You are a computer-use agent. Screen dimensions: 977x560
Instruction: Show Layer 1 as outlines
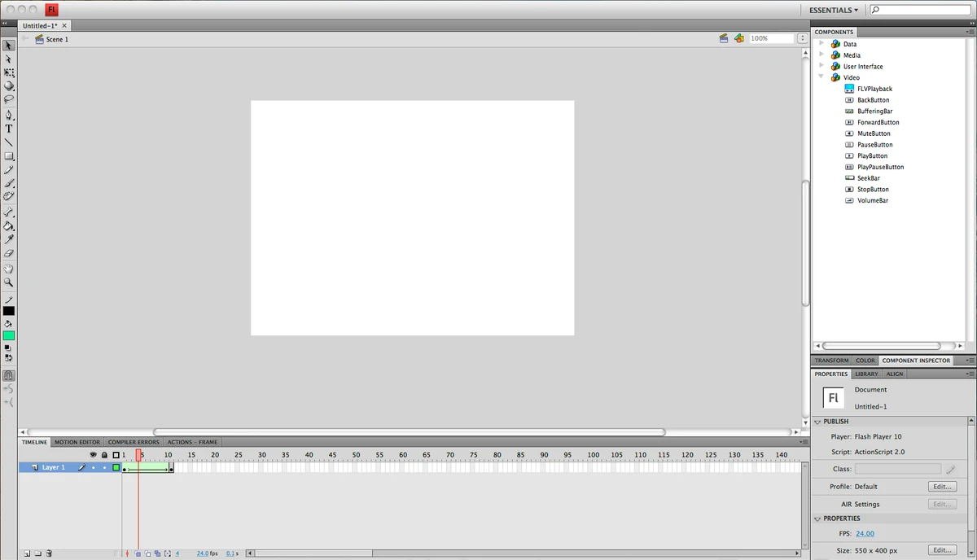pos(116,467)
